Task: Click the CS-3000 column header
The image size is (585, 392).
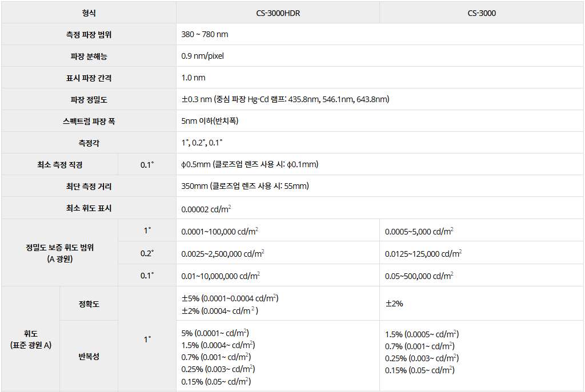Action: (x=481, y=13)
